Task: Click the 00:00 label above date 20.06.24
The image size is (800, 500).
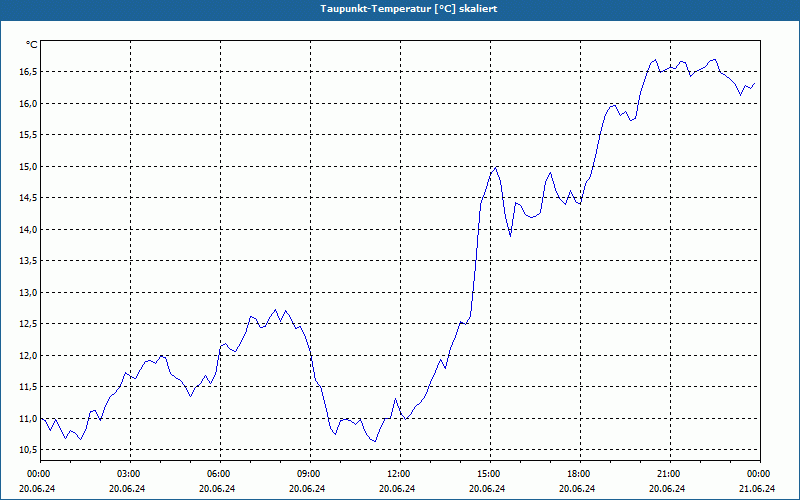Action: [x=40, y=474]
